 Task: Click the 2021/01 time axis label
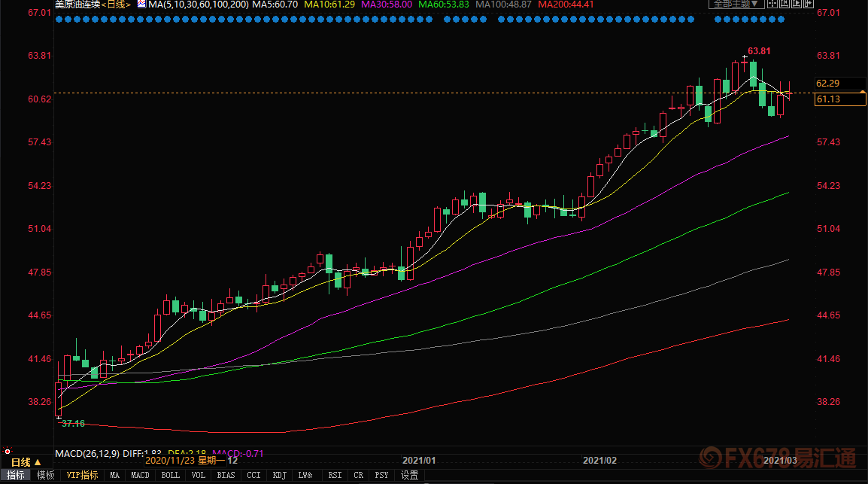pyautogui.click(x=419, y=461)
